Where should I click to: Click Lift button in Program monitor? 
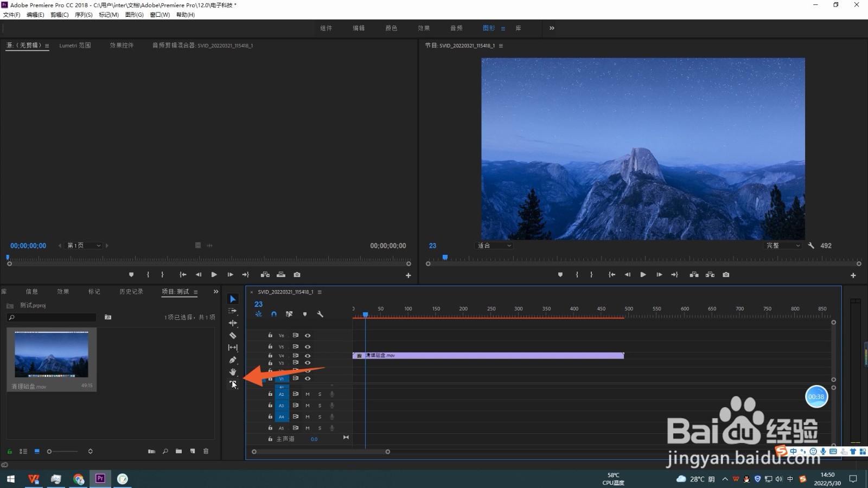[x=694, y=275]
